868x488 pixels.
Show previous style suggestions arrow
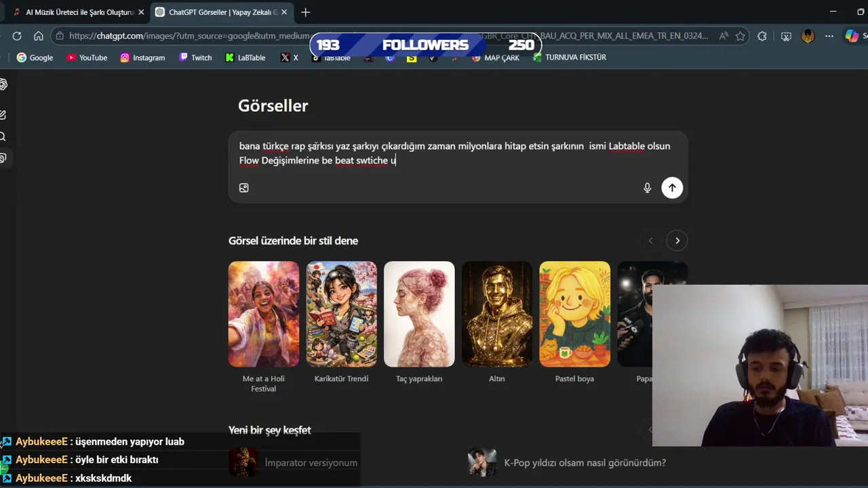pos(650,241)
